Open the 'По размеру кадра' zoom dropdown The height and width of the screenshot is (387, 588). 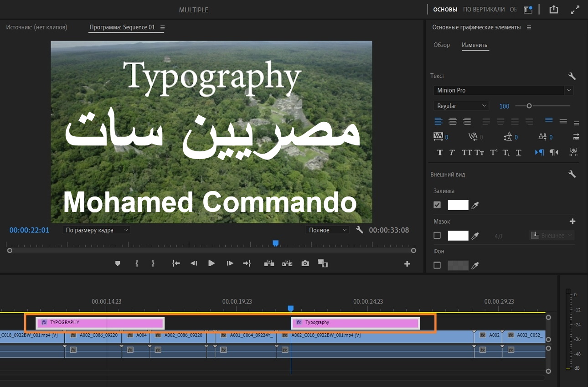(x=96, y=230)
